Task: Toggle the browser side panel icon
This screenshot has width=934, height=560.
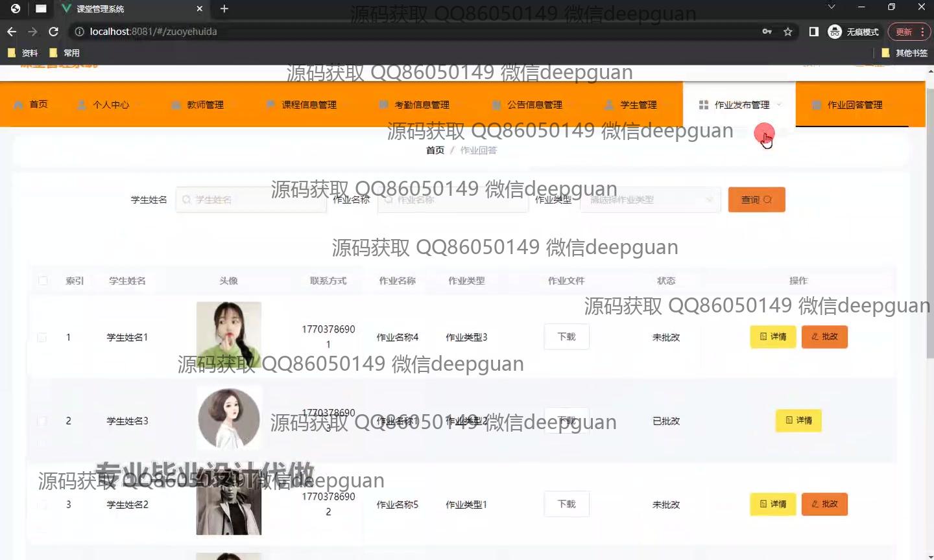Action: coord(813,32)
